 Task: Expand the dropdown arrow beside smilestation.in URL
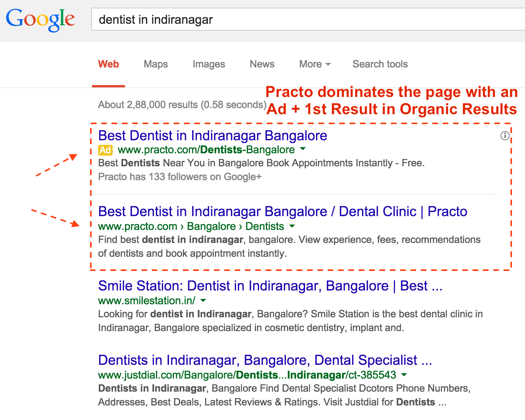click(203, 300)
